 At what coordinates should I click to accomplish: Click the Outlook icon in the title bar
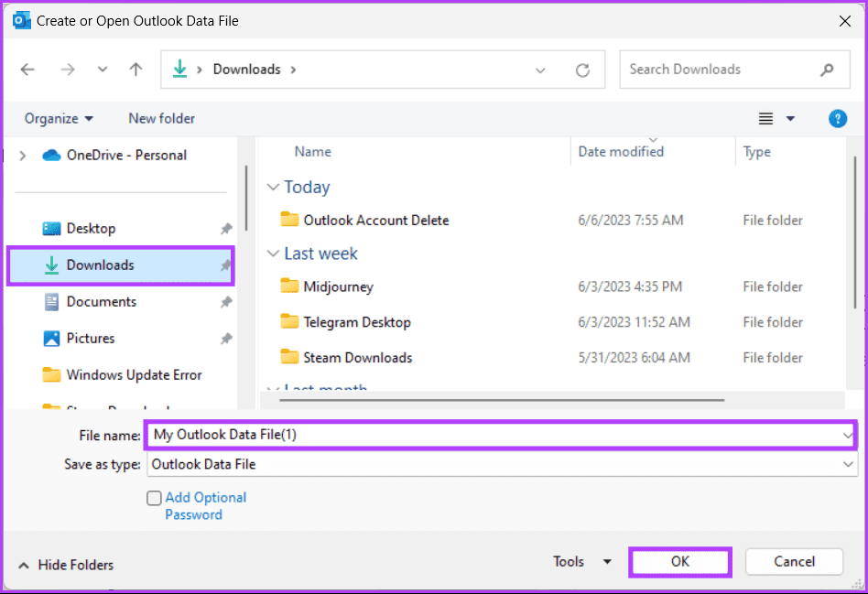[x=22, y=21]
